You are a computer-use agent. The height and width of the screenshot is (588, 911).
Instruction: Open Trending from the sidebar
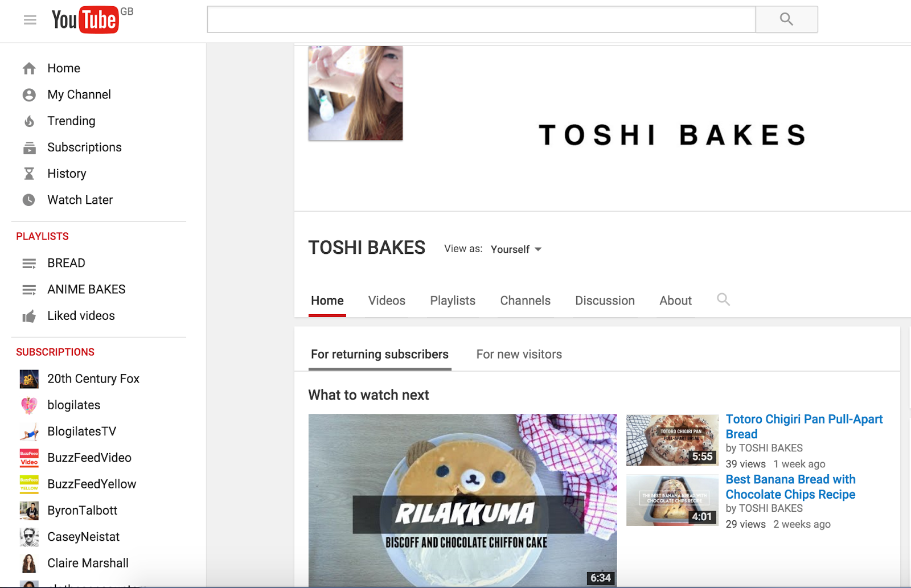click(x=71, y=121)
